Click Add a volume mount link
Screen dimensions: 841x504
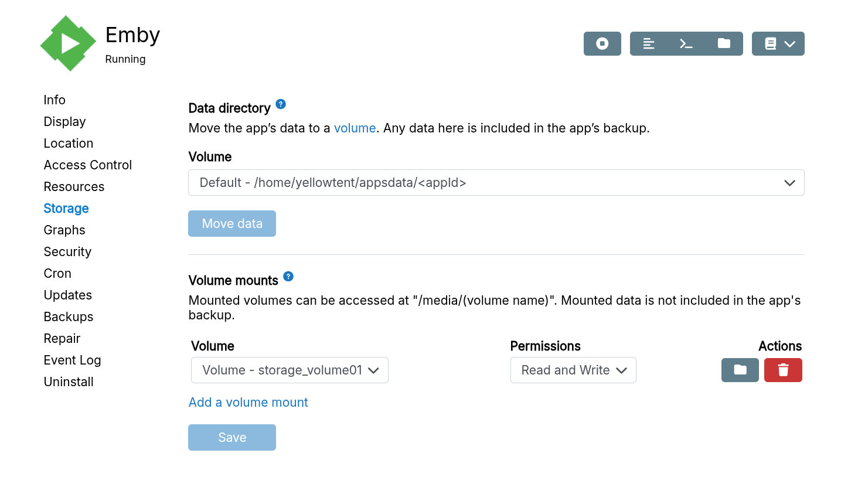point(248,403)
